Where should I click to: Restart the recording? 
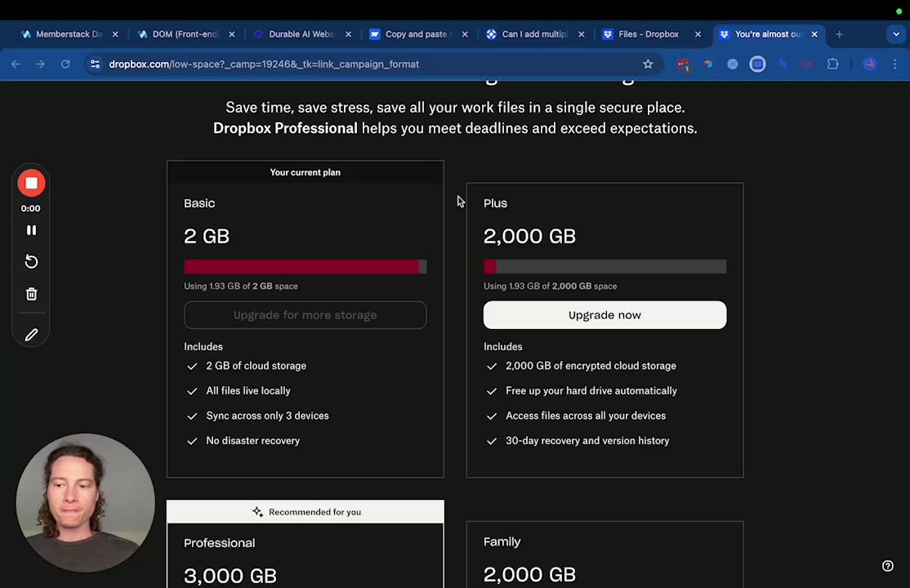click(31, 262)
